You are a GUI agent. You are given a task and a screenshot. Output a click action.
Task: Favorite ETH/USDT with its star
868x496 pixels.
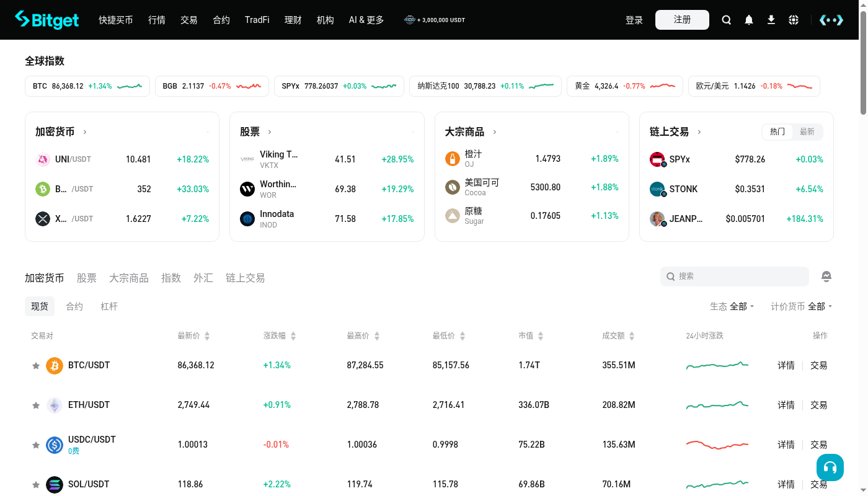pos(36,405)
